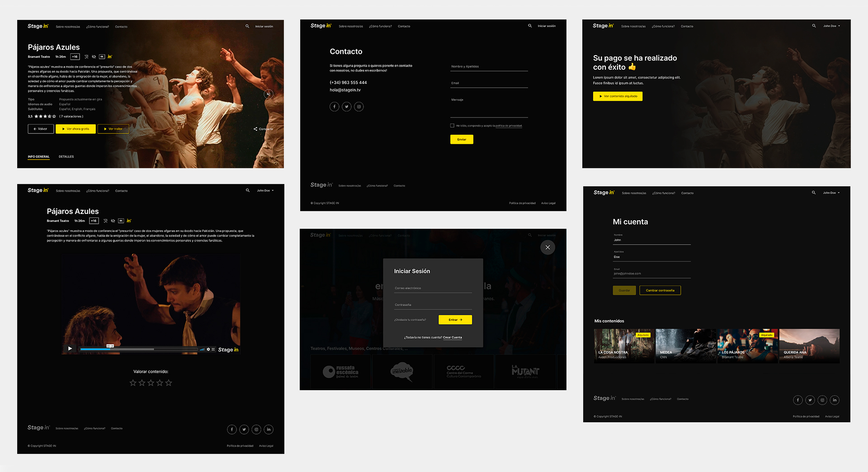The width and height of the screenshot is (868, 472).
Task: Rate the content with the fifth star
Action: (x=169, y=383)
